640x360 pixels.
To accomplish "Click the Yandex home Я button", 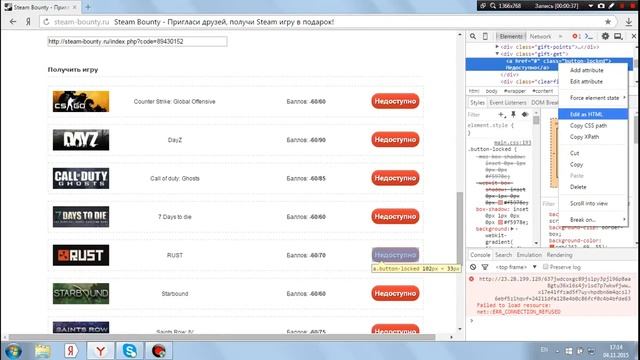I will tap(28, 22).
